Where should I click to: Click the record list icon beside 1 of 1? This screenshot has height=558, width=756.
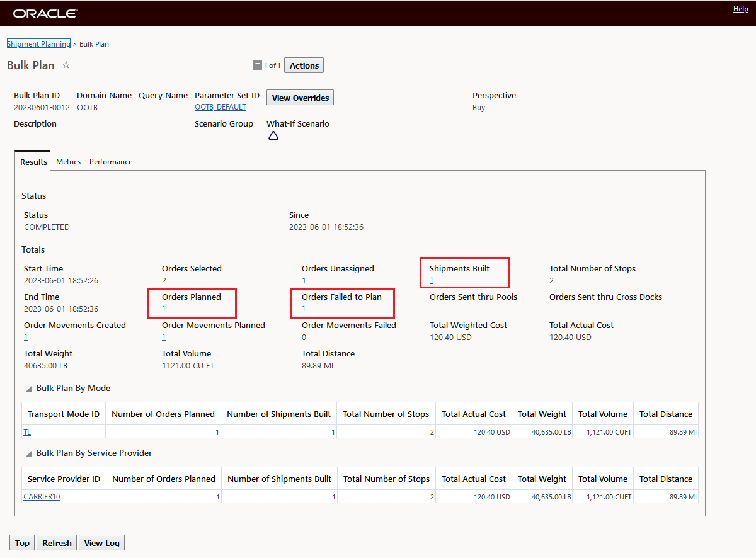tap(257, 65)
